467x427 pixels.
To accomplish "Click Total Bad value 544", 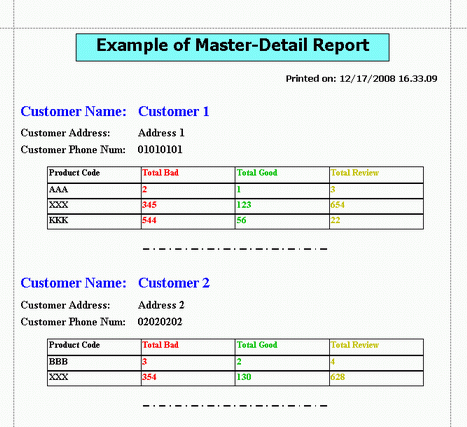I will [x=149, y=220].
